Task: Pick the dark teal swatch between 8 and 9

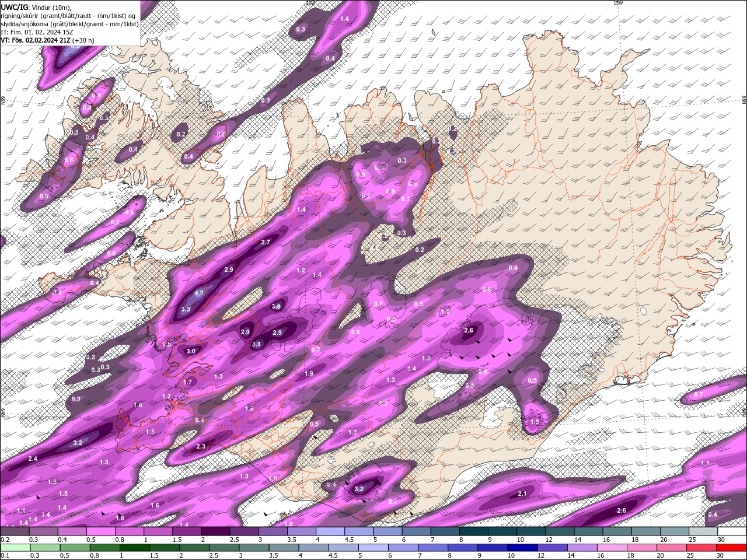Action: pyautogui.click(x=474, y=531)
